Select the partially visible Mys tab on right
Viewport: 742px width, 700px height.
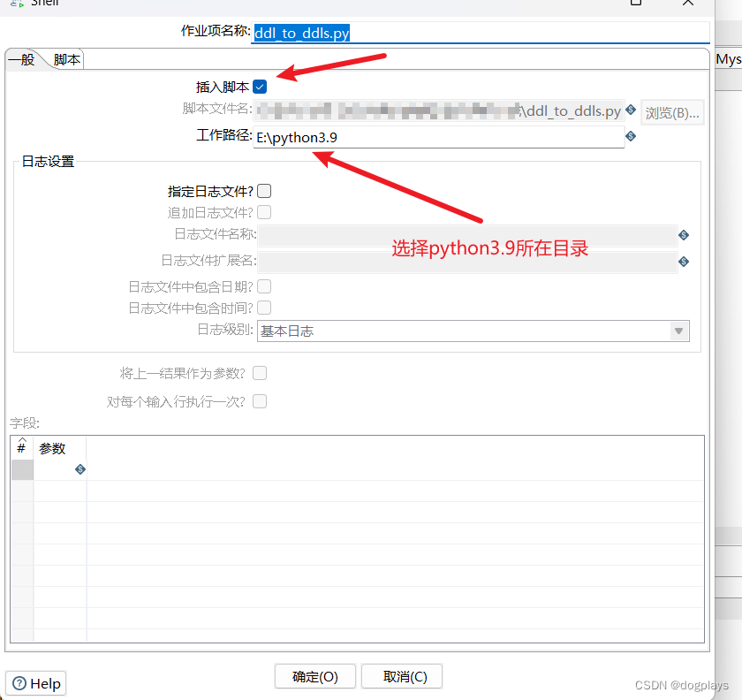tap(728, 59)
